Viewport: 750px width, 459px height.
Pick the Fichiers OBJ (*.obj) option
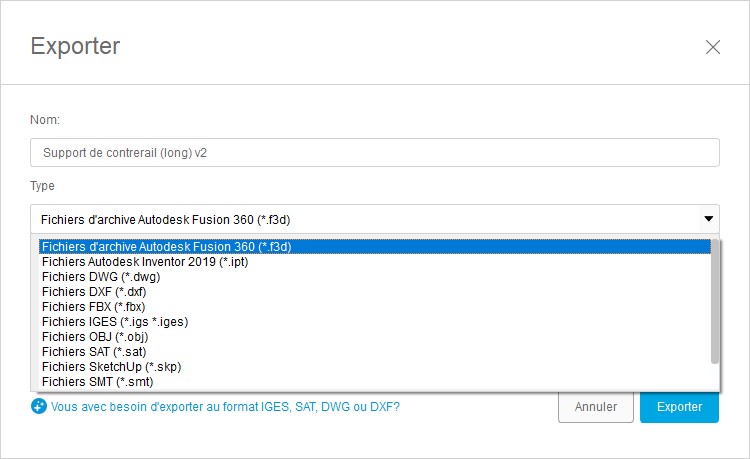click(375, 337)
